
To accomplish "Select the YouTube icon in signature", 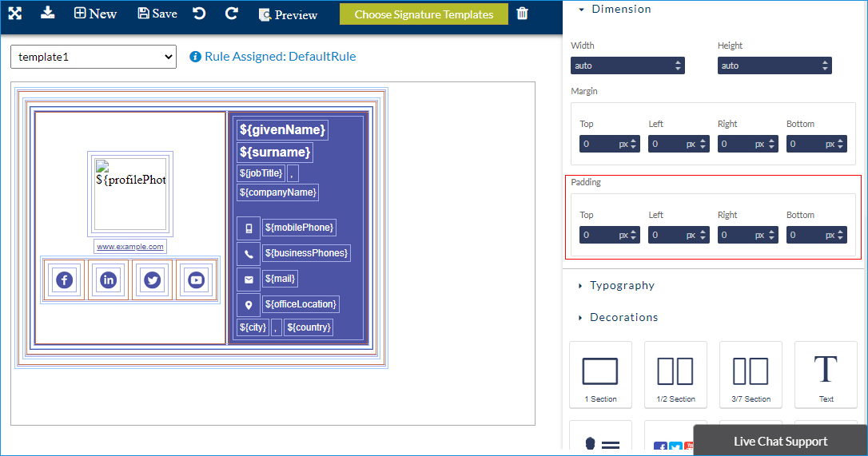I will (x=196, y=280).
